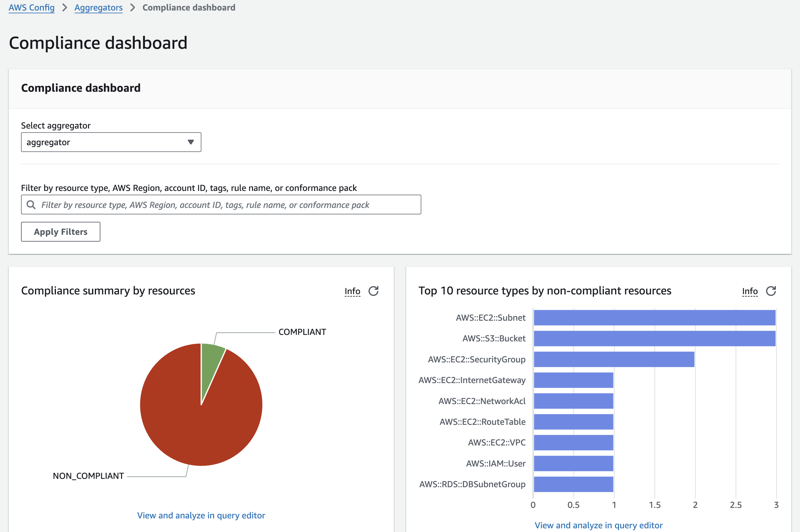
Task: Open Aggregators breadcrumb link
Action: coord(98,7)
